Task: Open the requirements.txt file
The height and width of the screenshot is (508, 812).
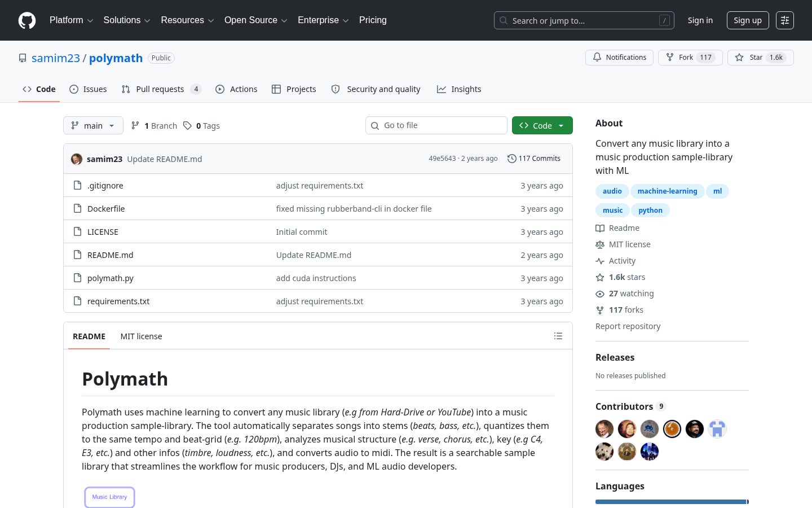Action: tap(118, 301)
